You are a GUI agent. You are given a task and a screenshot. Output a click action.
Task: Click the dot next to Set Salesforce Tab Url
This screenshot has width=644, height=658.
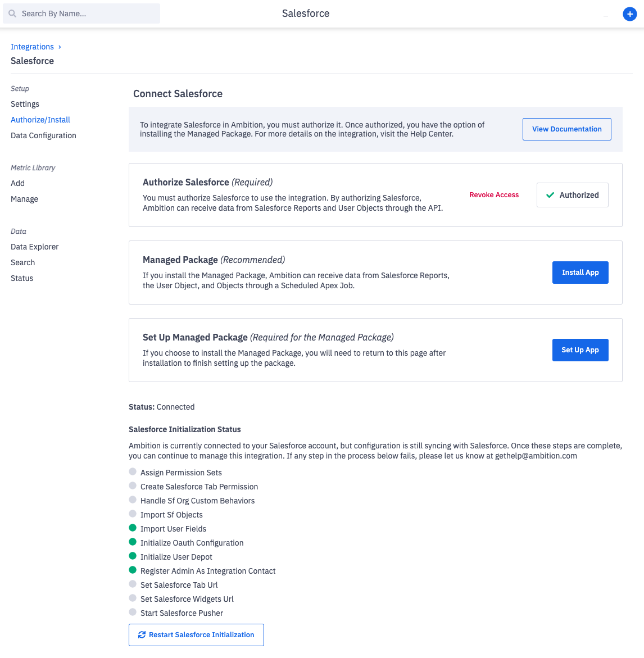point(132,584)
